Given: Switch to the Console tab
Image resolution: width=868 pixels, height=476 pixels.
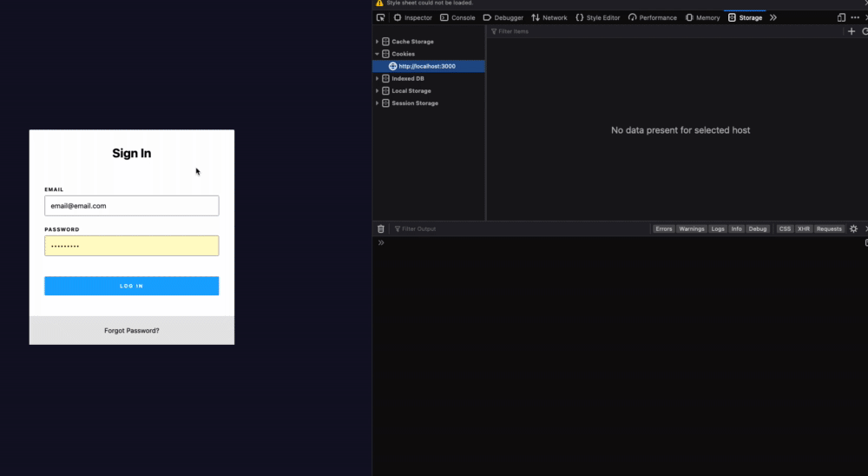Looking at the screenshot, I should coord(457,17).
